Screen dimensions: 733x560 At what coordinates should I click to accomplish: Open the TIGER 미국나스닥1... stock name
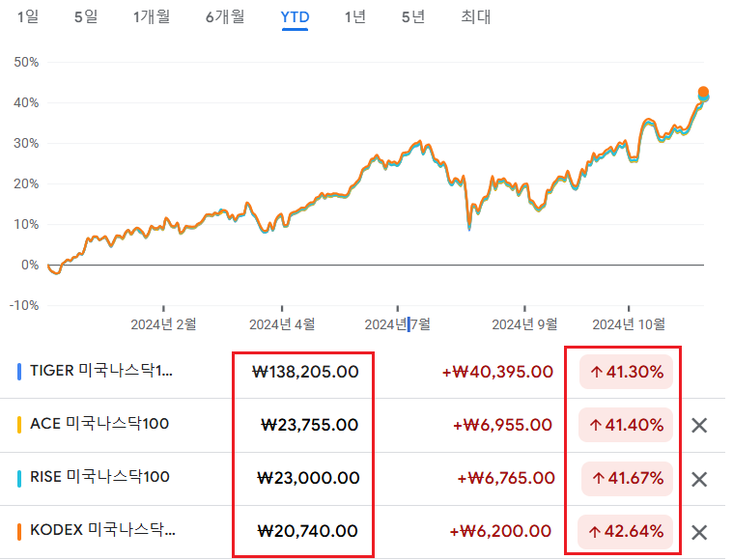(x=101, y=371)
